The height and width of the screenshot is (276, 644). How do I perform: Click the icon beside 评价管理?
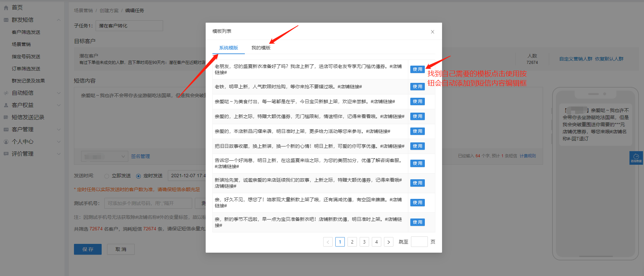pyautogui.click(x=6, y=154)
